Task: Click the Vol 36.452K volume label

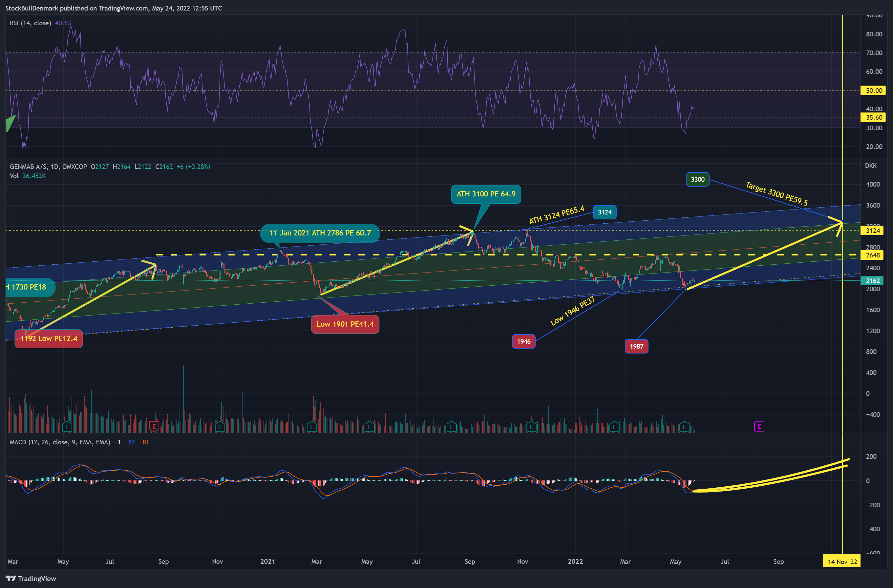Action: pos(28,176)
